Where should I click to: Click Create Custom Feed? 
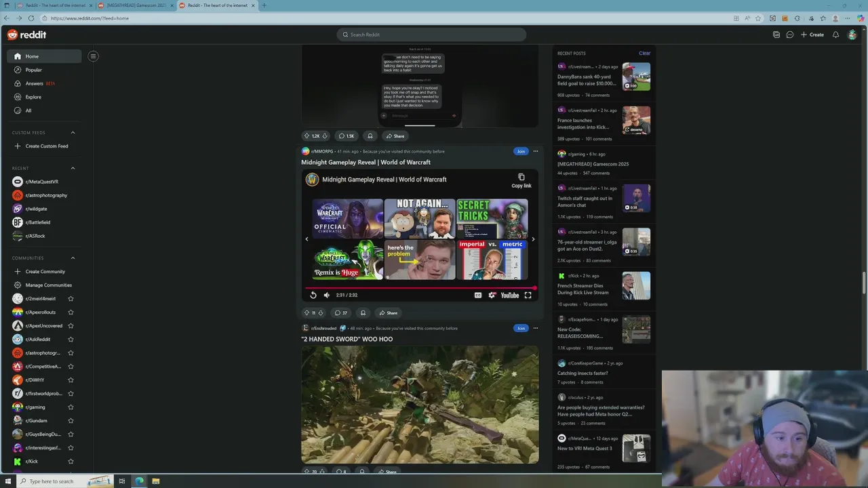click(45, 146)
